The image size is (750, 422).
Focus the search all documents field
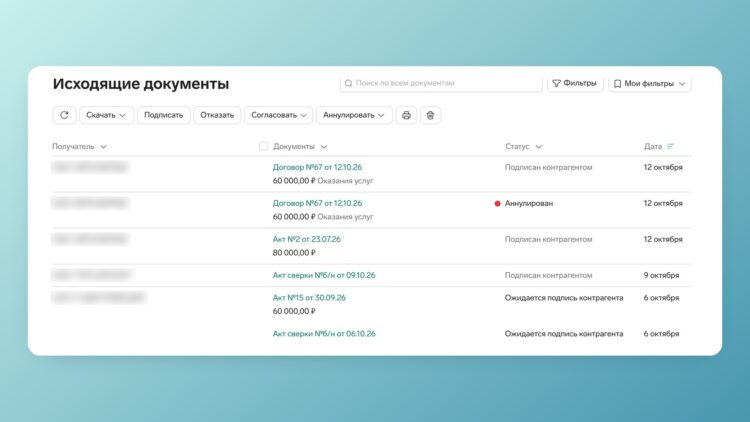(441, 83)
